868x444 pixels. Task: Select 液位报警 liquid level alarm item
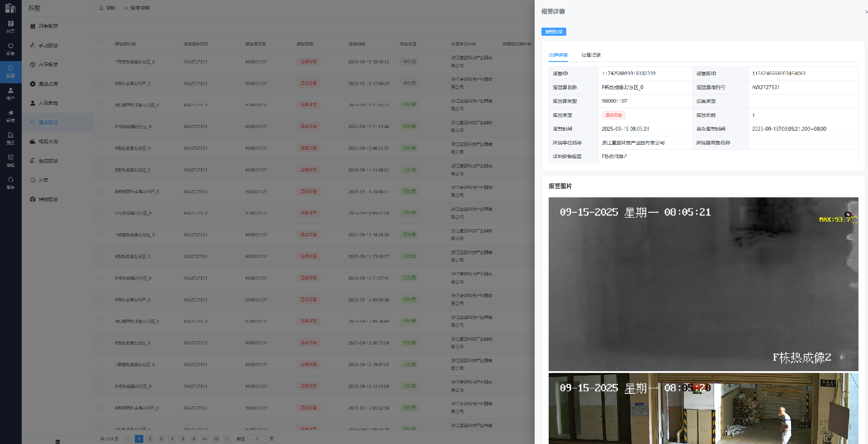[x=48, y=161]
